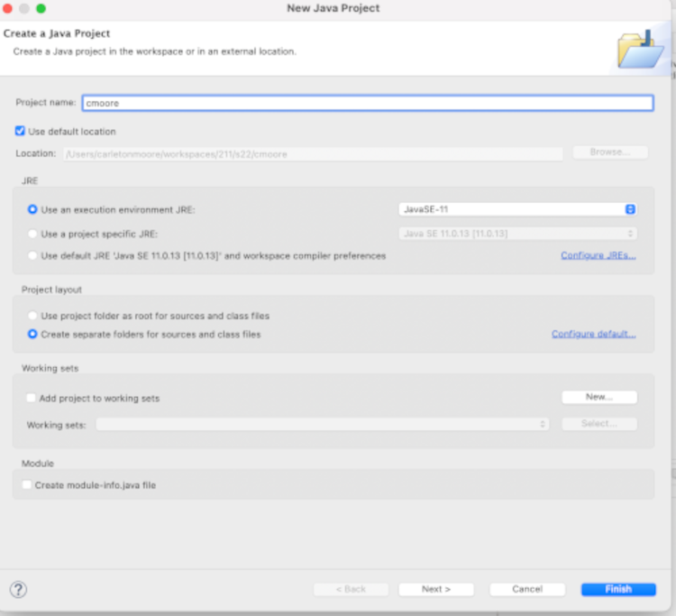676x616 pixels.
Task: Click the Module section label
Action: click(38, 464)
